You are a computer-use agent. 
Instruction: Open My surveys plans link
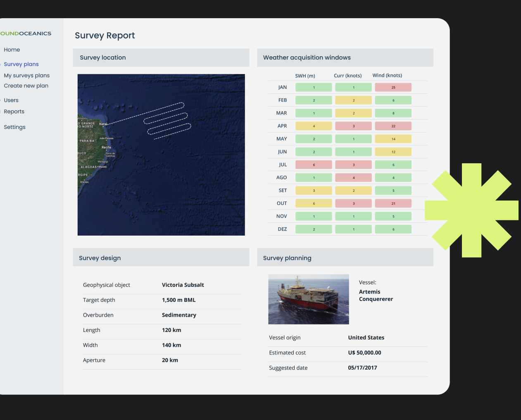(27, 75)
